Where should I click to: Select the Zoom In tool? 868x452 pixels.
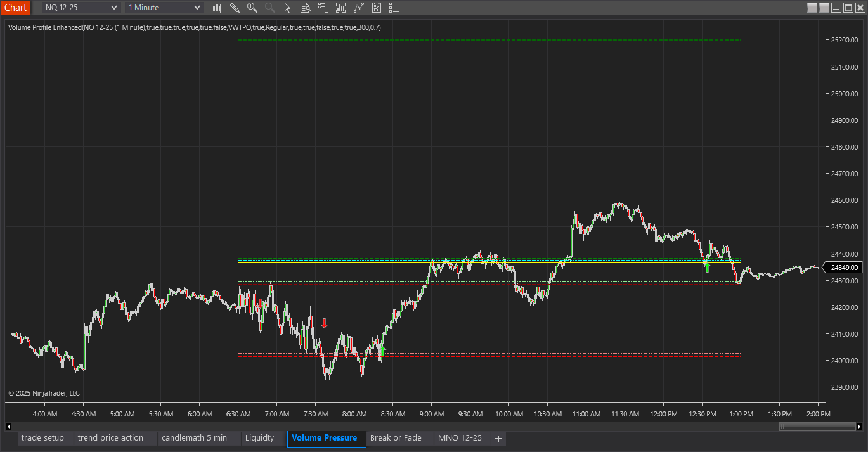(x=252, y=8)
